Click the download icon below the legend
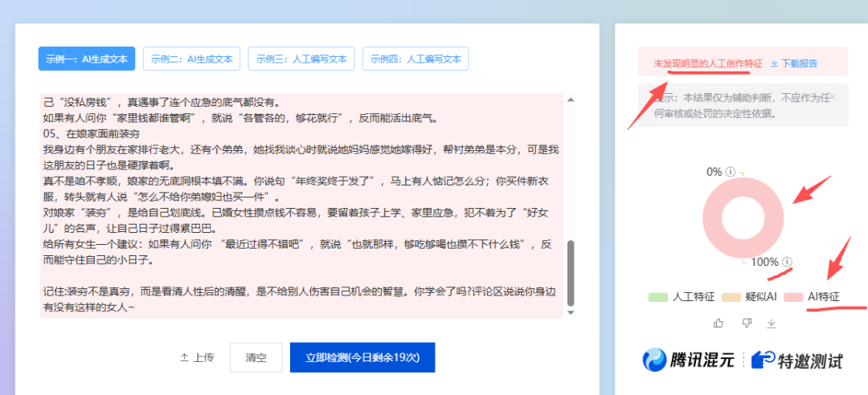The height and width of the screenshot is (395, 868). point(772,323)
